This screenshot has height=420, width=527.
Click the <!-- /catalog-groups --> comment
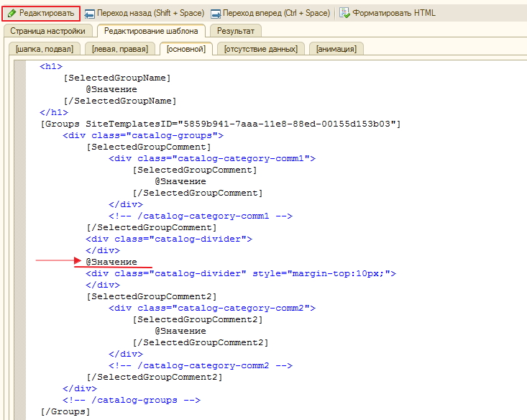pos(132,400)
